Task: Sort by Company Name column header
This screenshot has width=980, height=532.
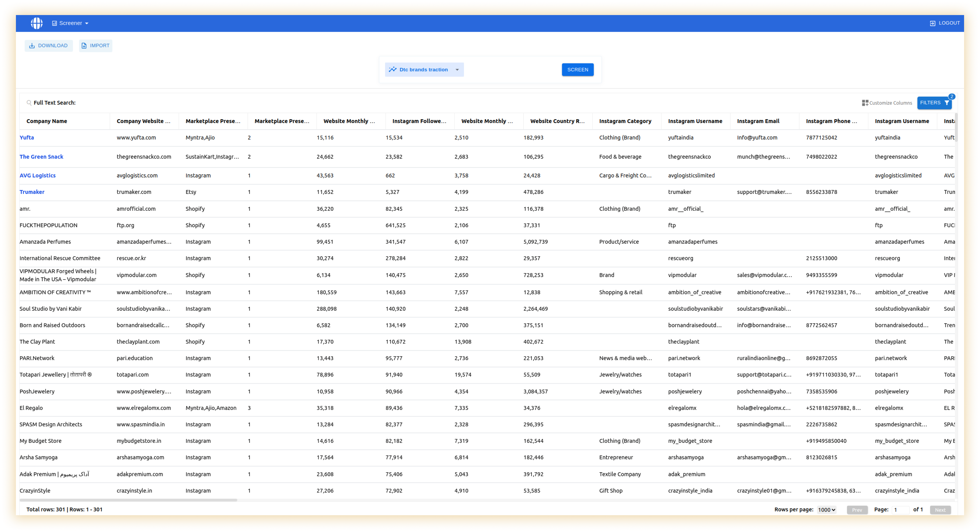Action: tap(47, 121)
